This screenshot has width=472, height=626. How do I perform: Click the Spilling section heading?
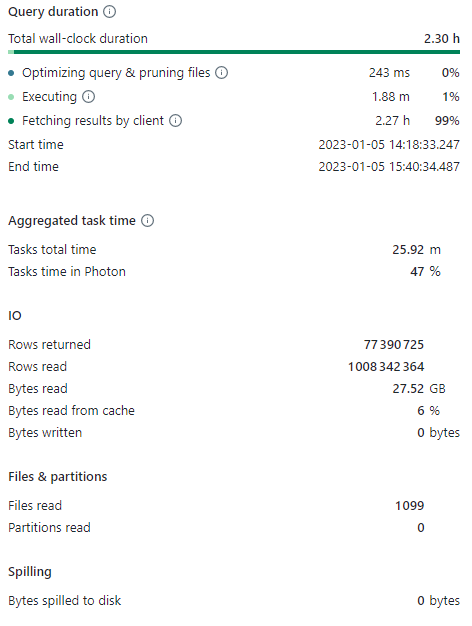tap(30, 572)
